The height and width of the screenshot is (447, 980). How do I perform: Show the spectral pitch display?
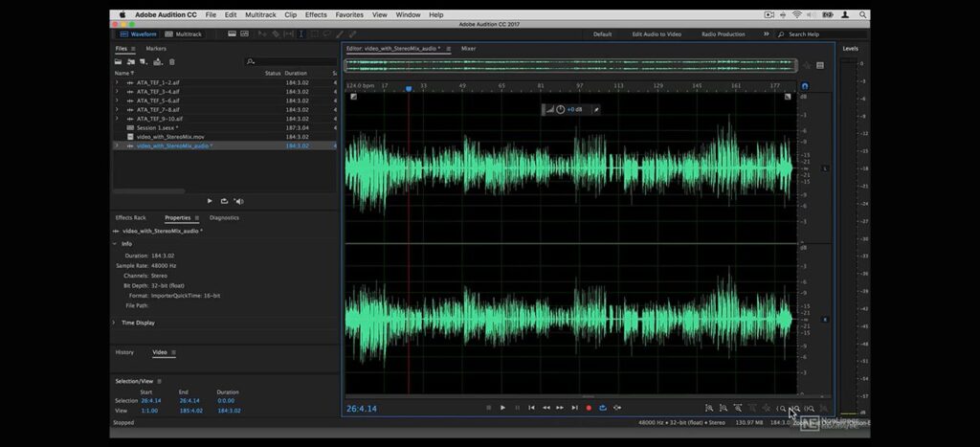click(244, 34)
